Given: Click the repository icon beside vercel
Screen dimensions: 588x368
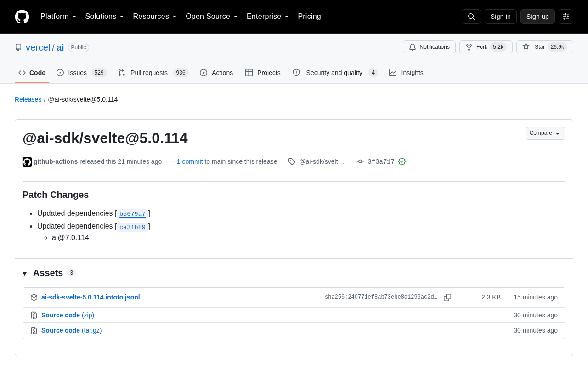Looking at the screenshot, I should click(18, 47).
